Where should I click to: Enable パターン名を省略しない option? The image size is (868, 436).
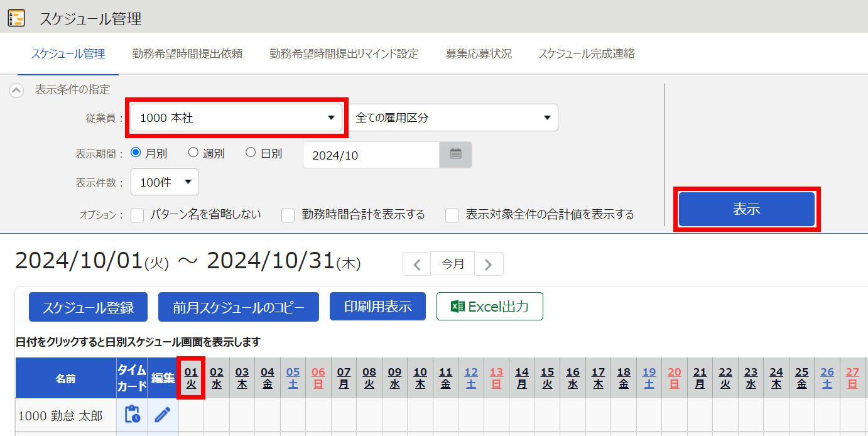click(x=138, y=215)
